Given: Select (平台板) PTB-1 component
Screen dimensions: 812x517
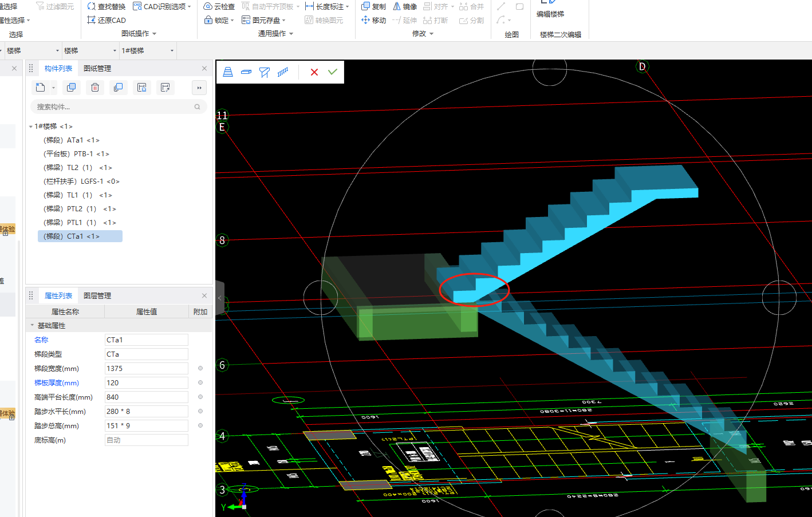Looking at the screenshot, I should click(x=76, y=154).
